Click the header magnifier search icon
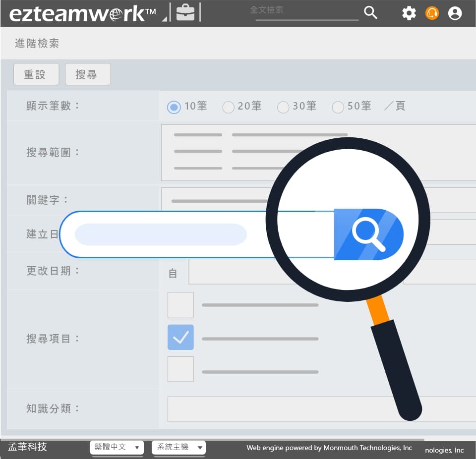476x459 pixels. (370, 12)
